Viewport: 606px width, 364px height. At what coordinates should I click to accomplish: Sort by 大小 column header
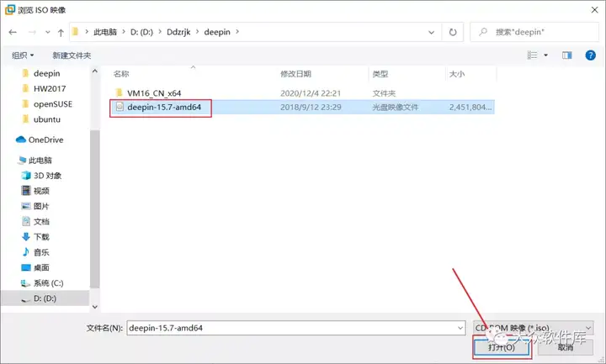click(x=456, y=74)
